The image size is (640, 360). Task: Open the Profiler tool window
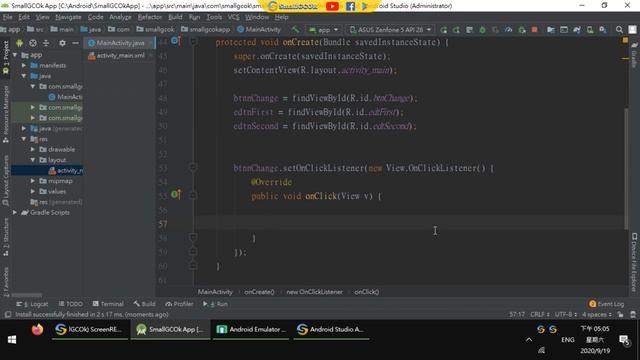click(x=179, y=304)
